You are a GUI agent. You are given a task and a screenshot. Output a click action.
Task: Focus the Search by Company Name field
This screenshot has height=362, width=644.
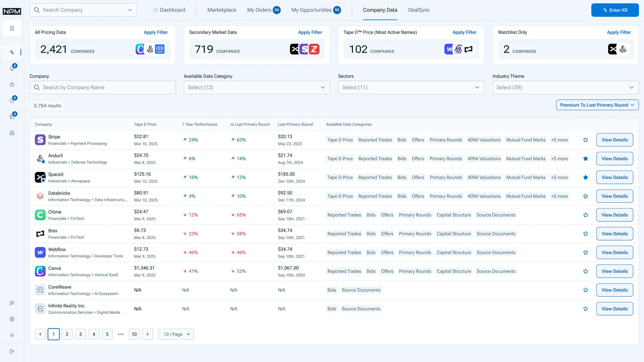(103, 88)
